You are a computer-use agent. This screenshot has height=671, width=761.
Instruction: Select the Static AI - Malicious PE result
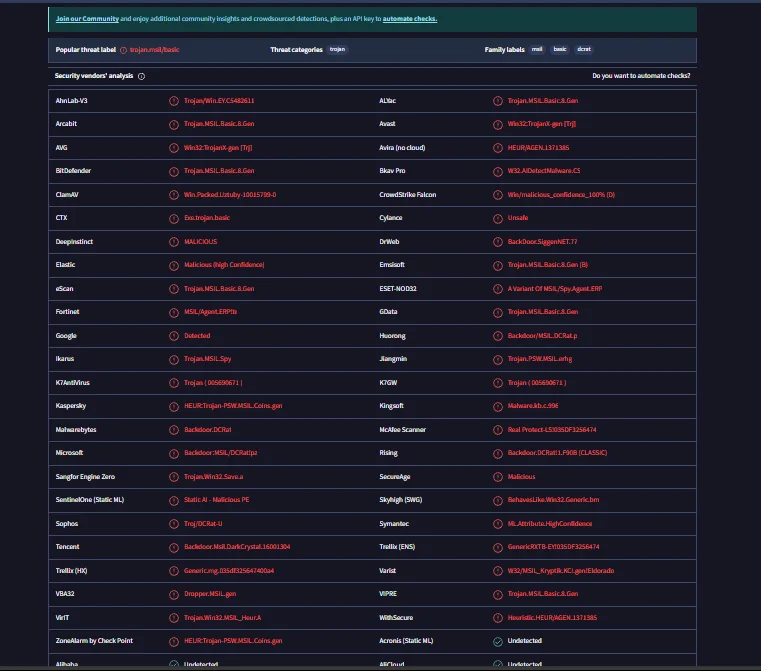[216, 500]
